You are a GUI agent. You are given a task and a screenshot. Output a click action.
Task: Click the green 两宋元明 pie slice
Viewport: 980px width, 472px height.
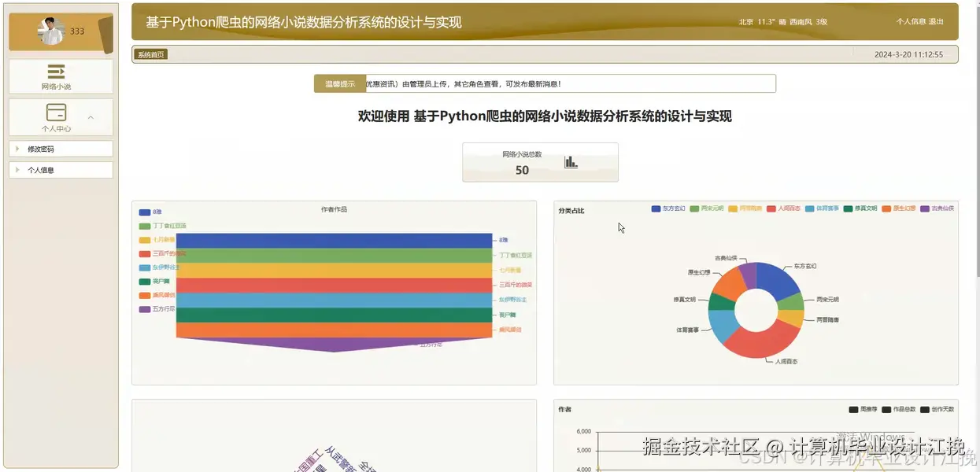point(793,302)
